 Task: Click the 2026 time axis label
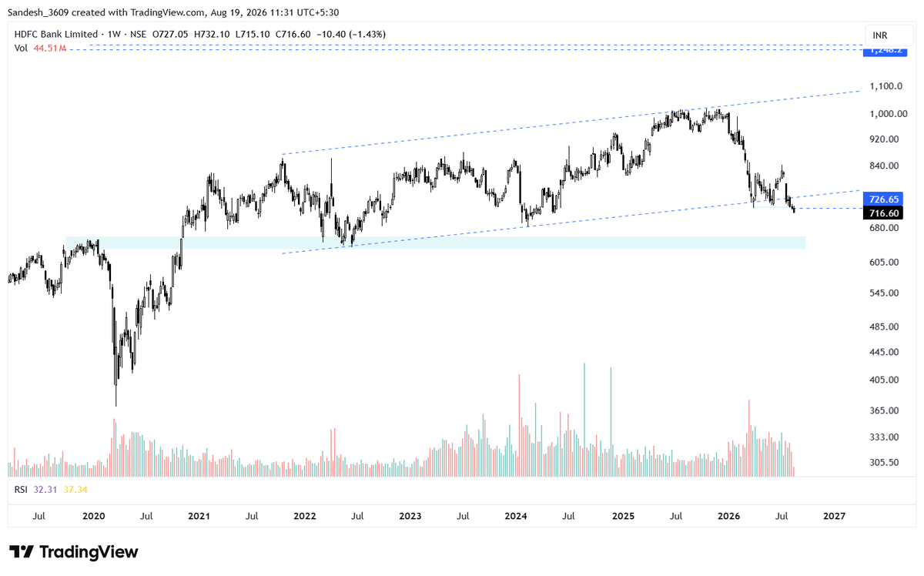[728, 516]
